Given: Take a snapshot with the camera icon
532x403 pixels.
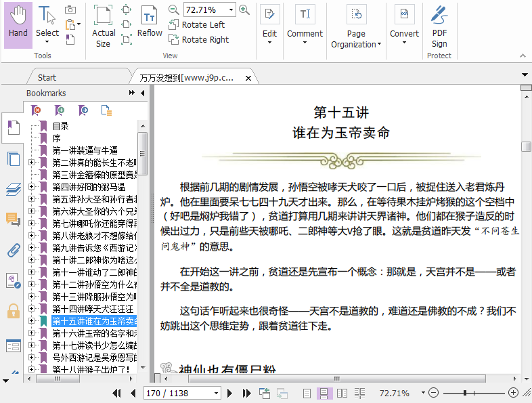Looking at the screenshot, I should pos(70,10).
